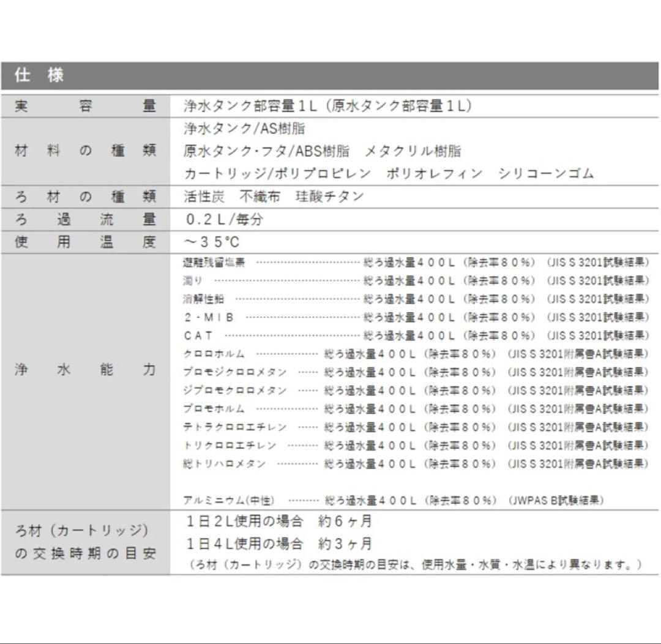Click the 2-MIB item name
Image resolution: width=661 pixels, height=644 pixels.
(209, 318)
